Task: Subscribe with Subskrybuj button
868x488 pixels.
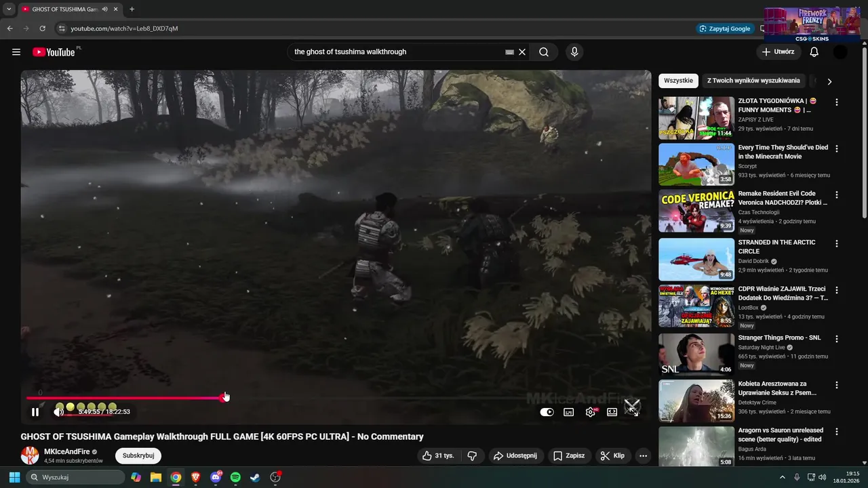Action: pos(138,456)
